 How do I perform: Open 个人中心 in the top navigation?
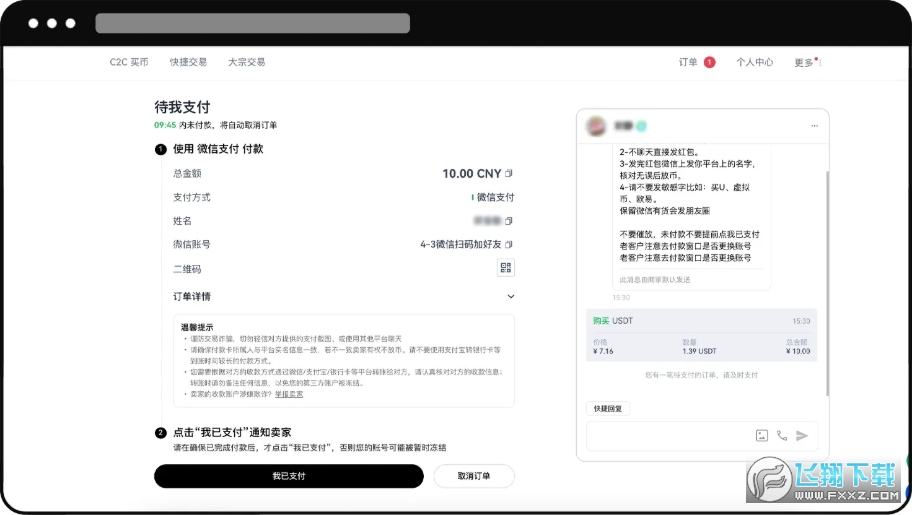[754, 62]
